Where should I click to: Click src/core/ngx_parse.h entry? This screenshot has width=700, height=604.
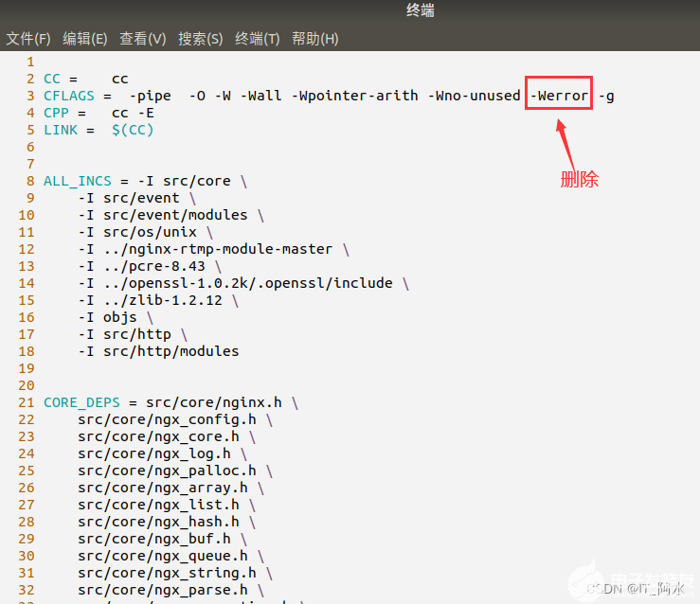(x=163, y=590)
